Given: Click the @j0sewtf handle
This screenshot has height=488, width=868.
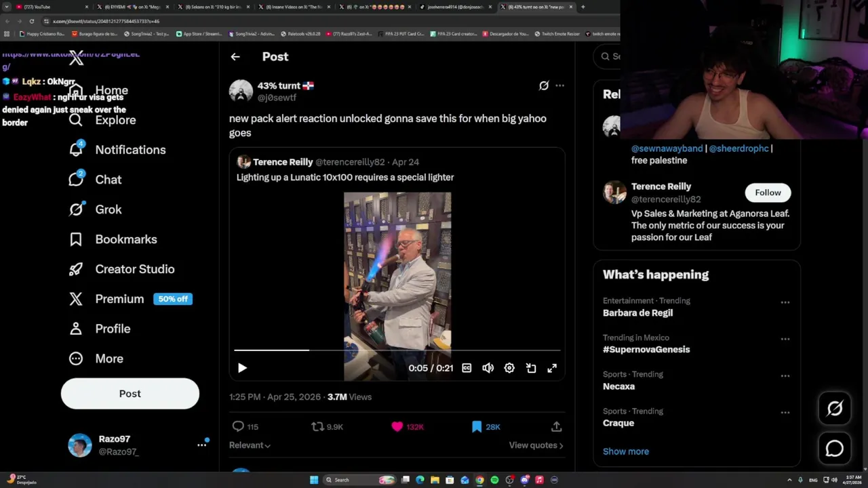Looking at the screenshot, I should click(x=277, y=98).
